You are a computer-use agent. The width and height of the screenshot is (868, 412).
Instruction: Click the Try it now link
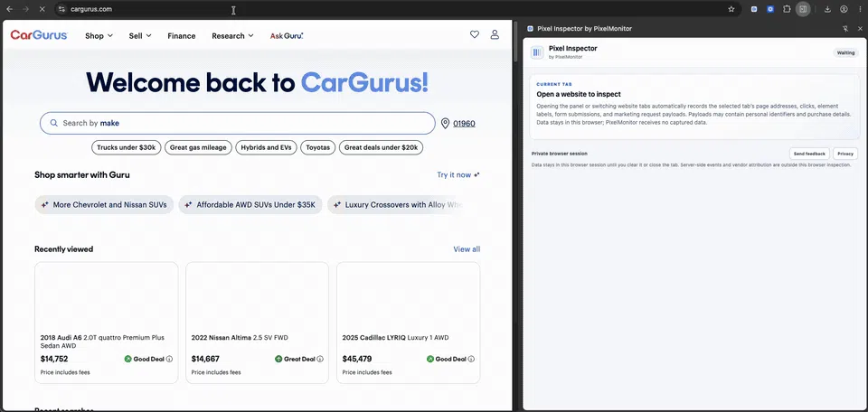pyautogui.click(x=458, y=174)
